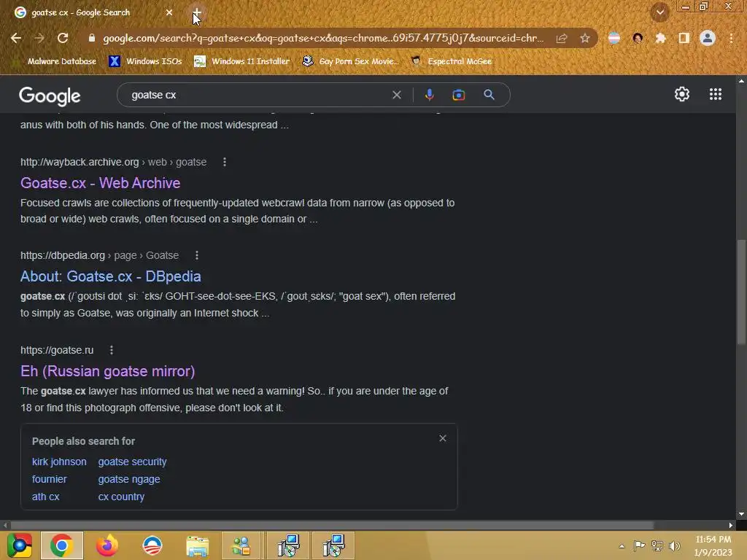This screenshot has width=747, height=560.
Task: Open the Eh (Russian goatse mirror) result
Action: [x=108, y=371]
